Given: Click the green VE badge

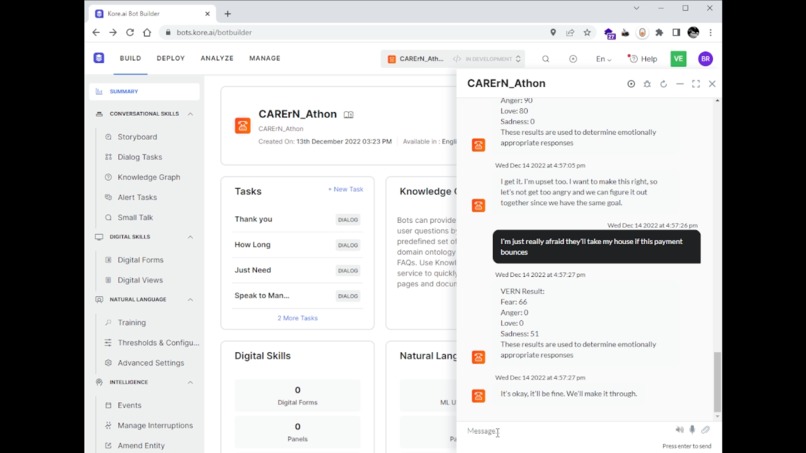Looking at the screenshot, I should (x=679, y=59).
